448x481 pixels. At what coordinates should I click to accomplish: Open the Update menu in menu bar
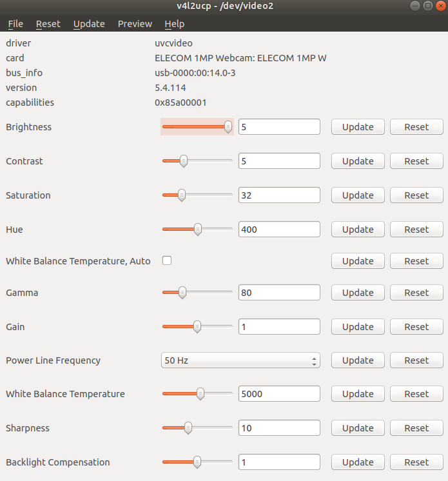coord(89,24)
